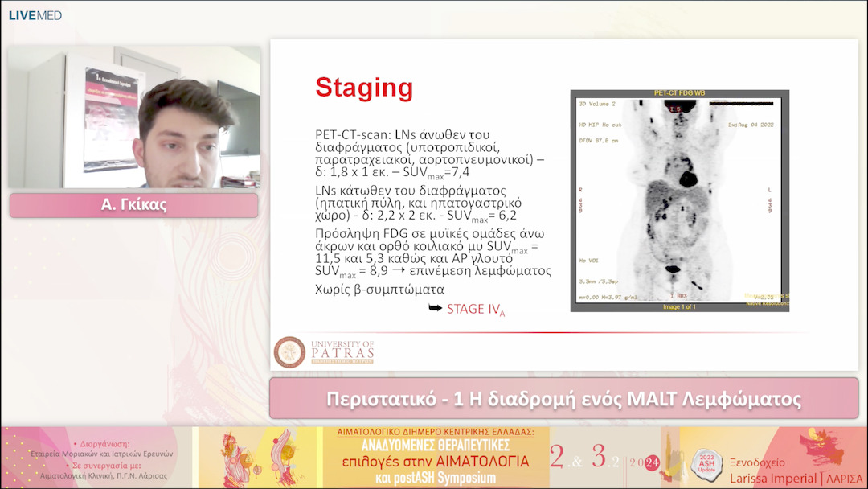Click the LIVEMED logo
The height and width of the screenshot is (489, 868).
click(x=35, y=15)
